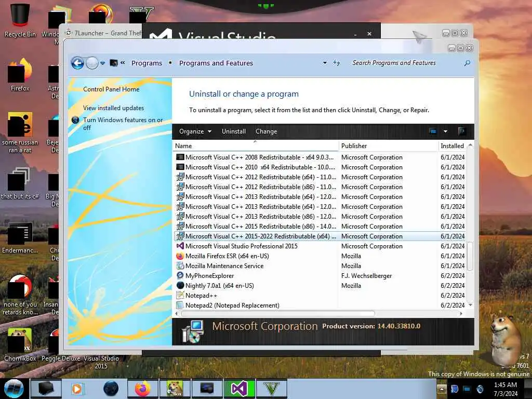This screenshot has height=399, width=532.
Task: Click the Mozilla Firefox ESR list icon
Action: click(x=180, y=256)
